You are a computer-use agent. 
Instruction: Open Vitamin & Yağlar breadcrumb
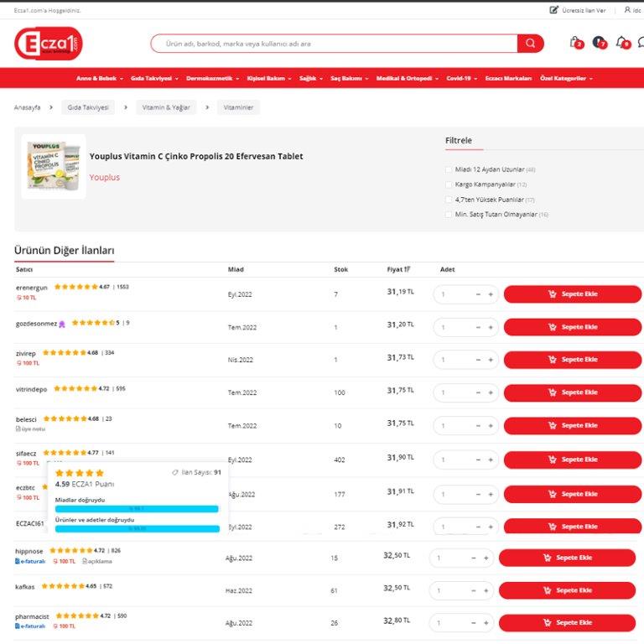pos(166,107)
